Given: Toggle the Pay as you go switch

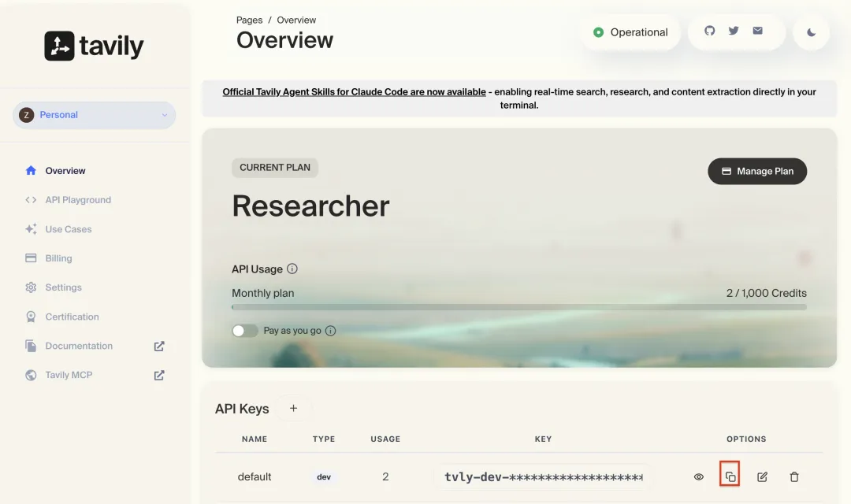Looking at the screenshot, I should pyautogui.click(x=245, y=331).
